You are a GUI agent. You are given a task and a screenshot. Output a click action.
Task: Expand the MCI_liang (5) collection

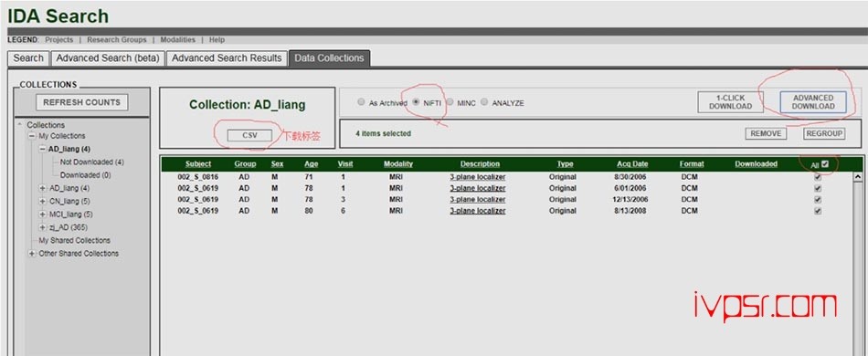(42, 215)
